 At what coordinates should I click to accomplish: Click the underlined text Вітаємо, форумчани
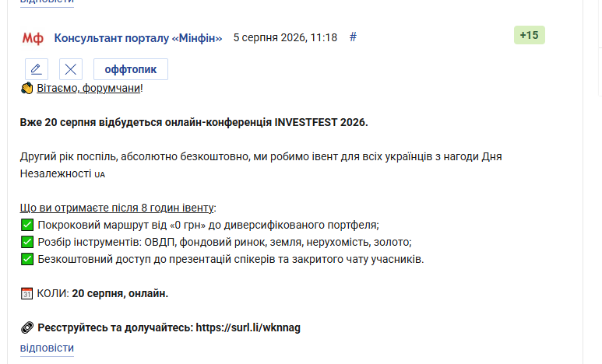pyautogui.click(x=88, y=88)
